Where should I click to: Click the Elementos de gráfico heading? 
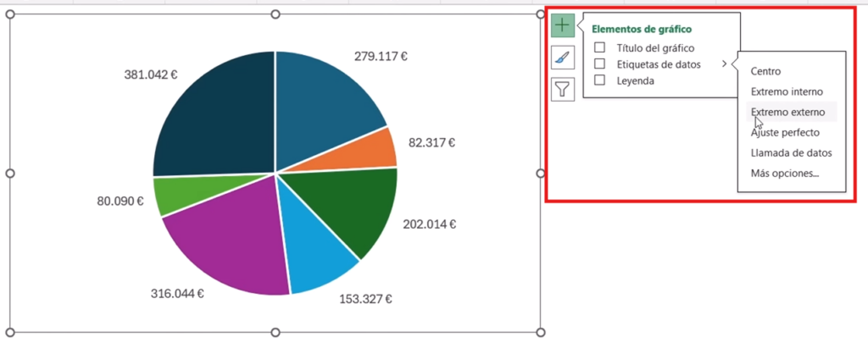pyautogui.click(x=642, y=30)
